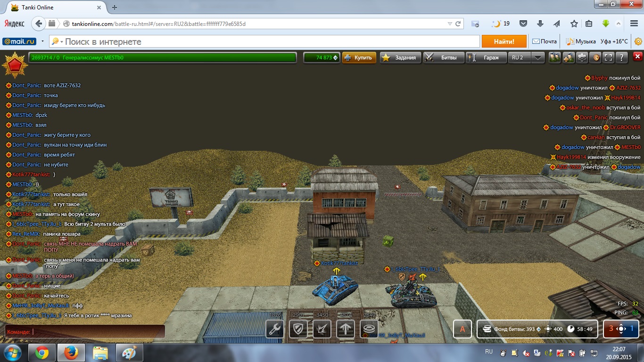Image resolution: width=644 pixels, height=362 pixels.
Task: Bookmark this page with the star icon
Action: point(574,24)
